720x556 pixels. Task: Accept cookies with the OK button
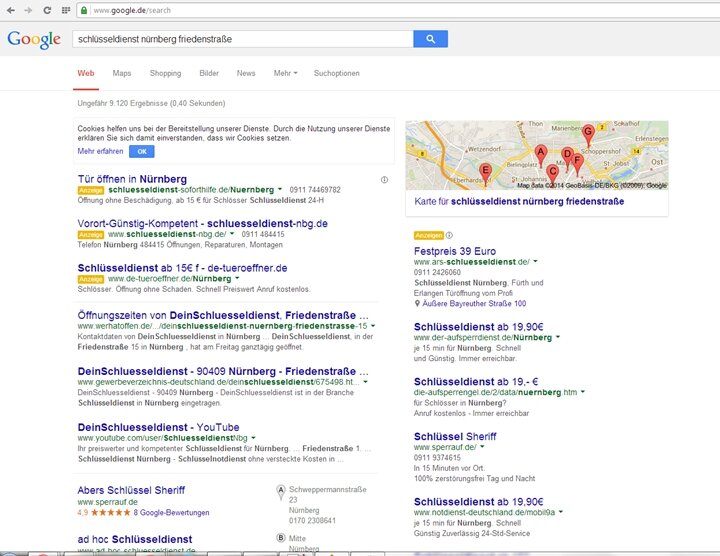[x=142, y=152]
